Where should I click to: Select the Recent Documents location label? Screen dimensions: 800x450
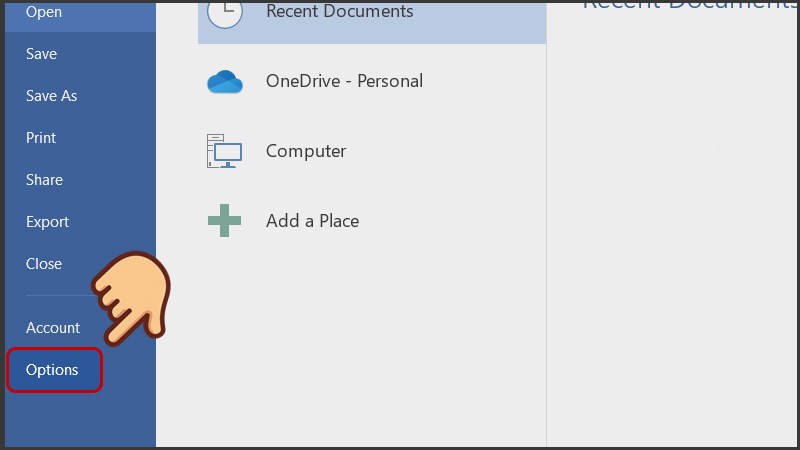339,12
